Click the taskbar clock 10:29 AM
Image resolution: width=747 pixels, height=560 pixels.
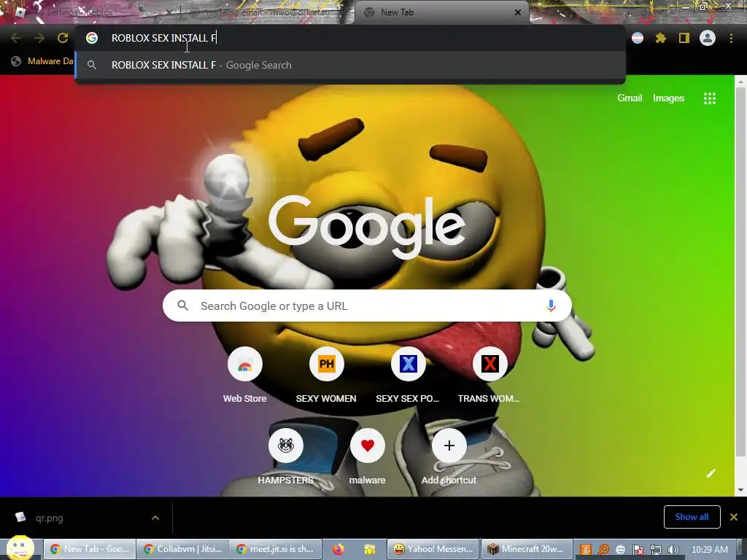tap(709, 549)
